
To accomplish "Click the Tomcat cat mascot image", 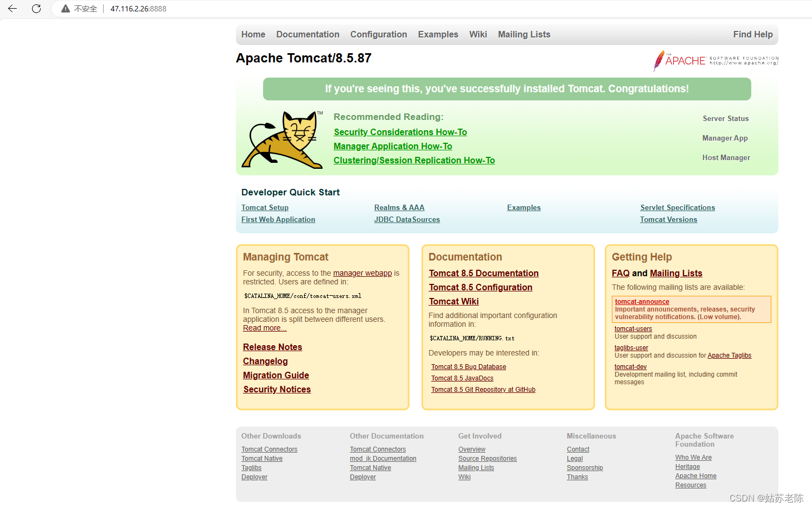I will click(x=282, y=140).
